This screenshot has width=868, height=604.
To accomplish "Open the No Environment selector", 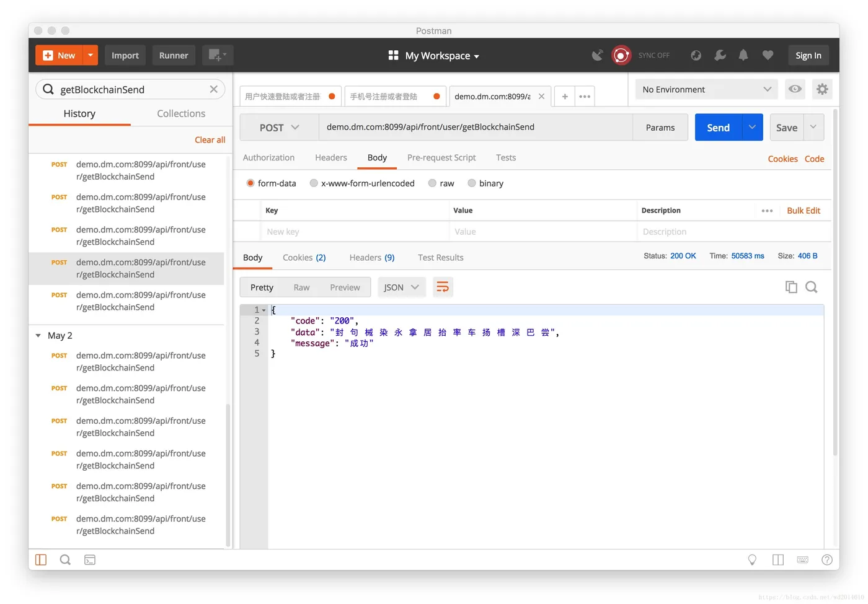I will pyautogui.click(x=707, y=89).
